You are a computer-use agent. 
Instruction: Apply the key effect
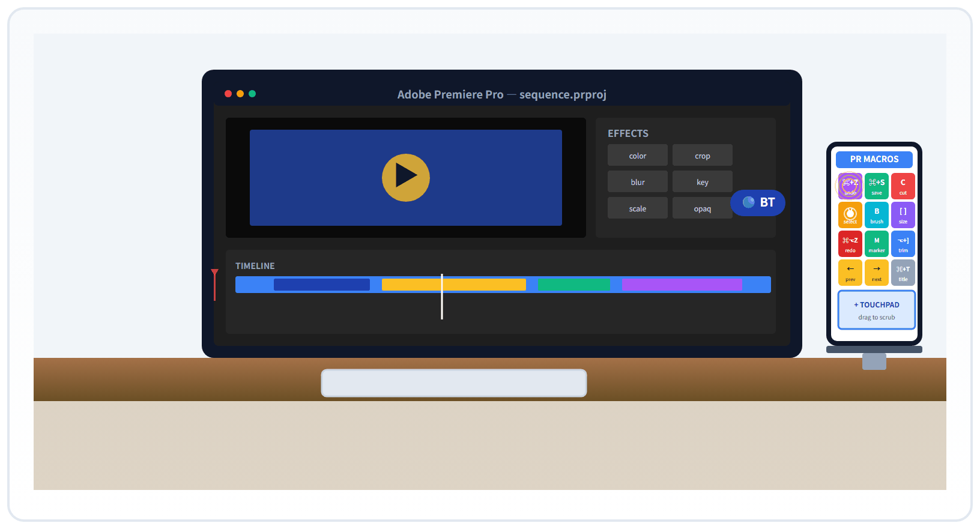703,181
